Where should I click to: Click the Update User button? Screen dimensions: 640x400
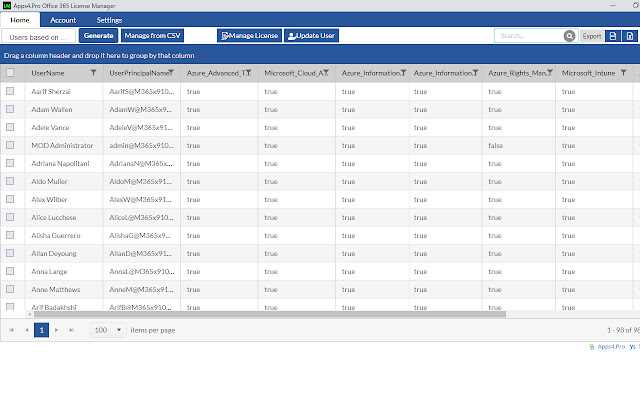tap(311, 36)
